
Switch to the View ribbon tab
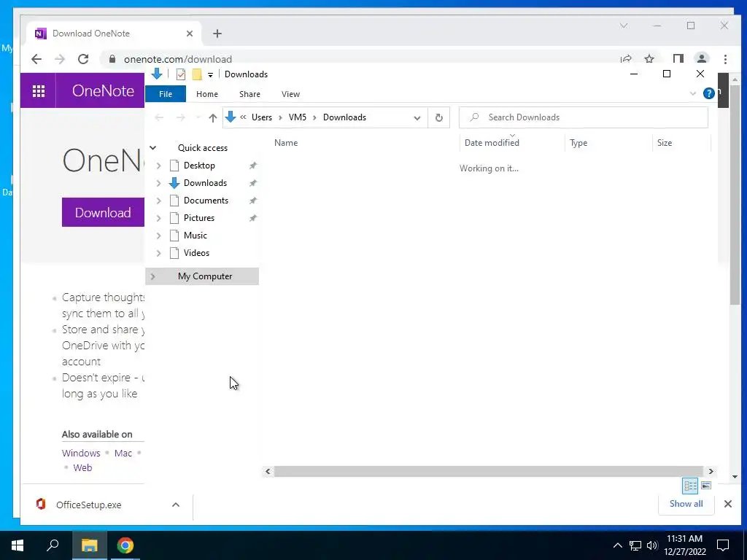click(x=290, y=94)
